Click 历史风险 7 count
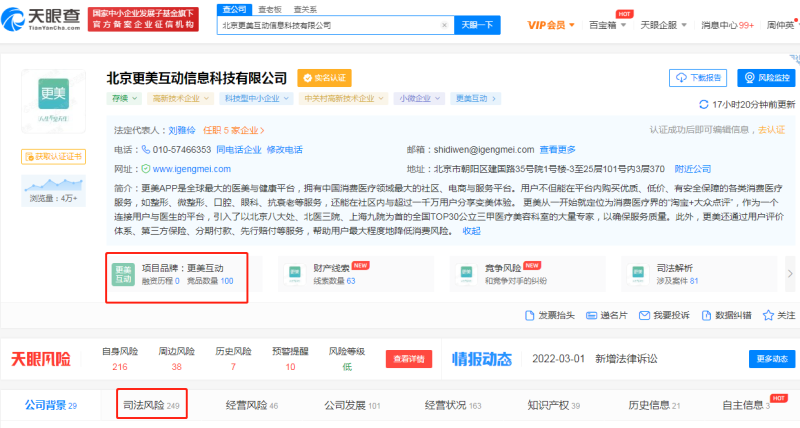This screenshot has height=428, width=800. pyautogui.click(x=233, y=367)
